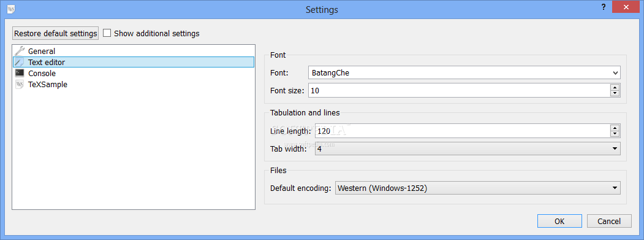This screenshot has height=240, width=644.
Task: Click the TeX app icon in title bar
Action: (11, 9)
